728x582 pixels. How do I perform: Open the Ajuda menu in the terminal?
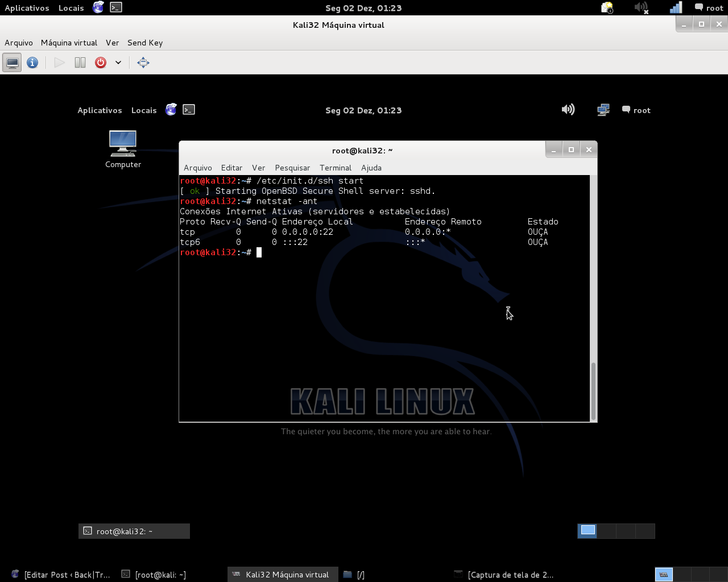tap(371, 168)
